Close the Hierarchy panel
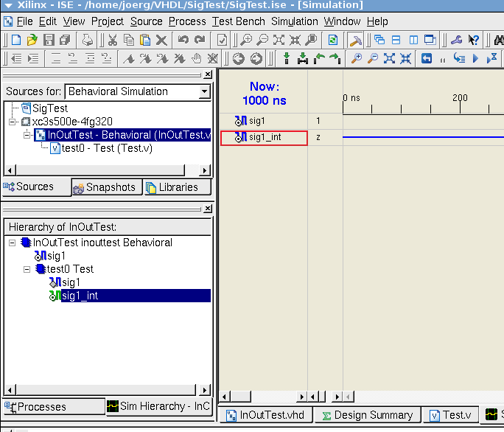Screen dimensions: 504x432 208,209
